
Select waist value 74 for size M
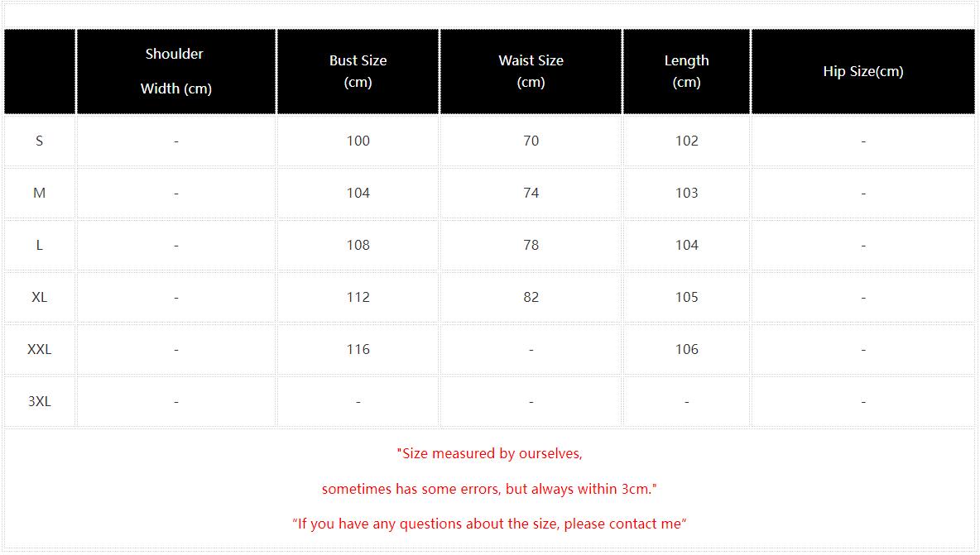[x=531, y=193]
